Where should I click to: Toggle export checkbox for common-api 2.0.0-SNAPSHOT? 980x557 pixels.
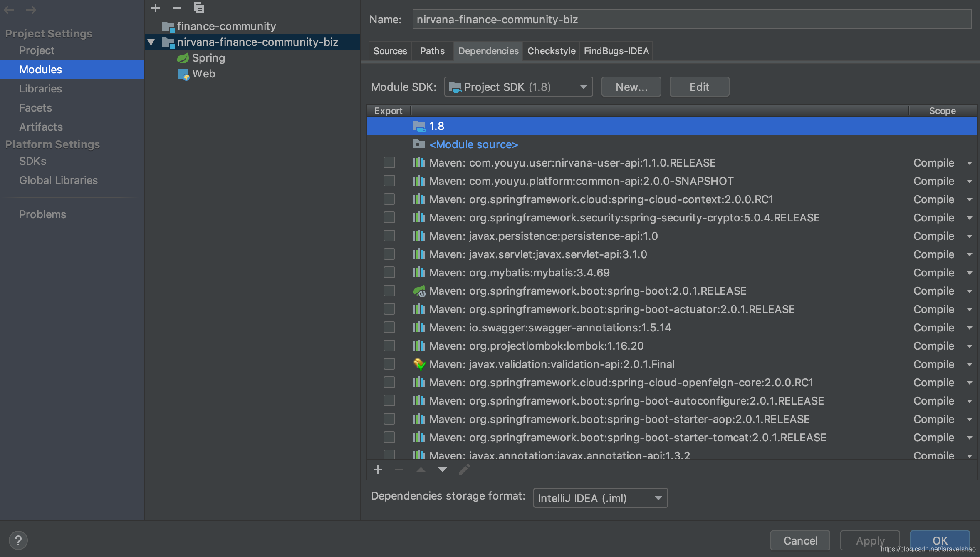(389, 181)
